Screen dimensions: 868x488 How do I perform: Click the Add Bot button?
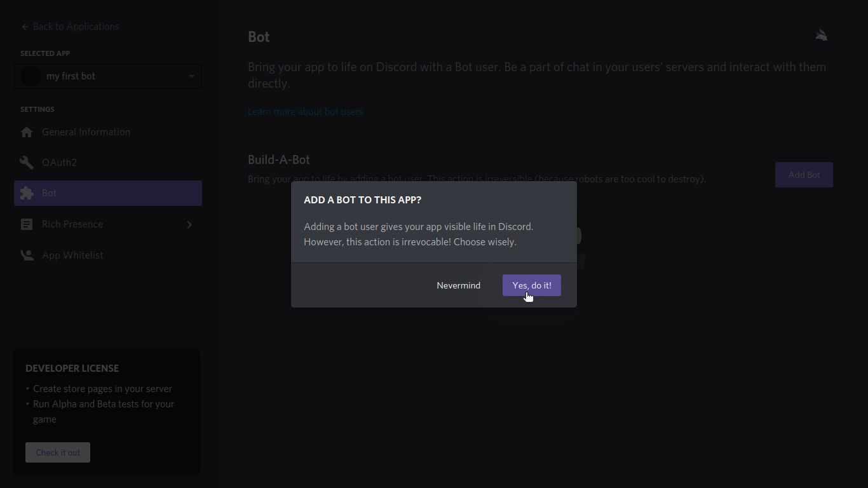[804, 175]
